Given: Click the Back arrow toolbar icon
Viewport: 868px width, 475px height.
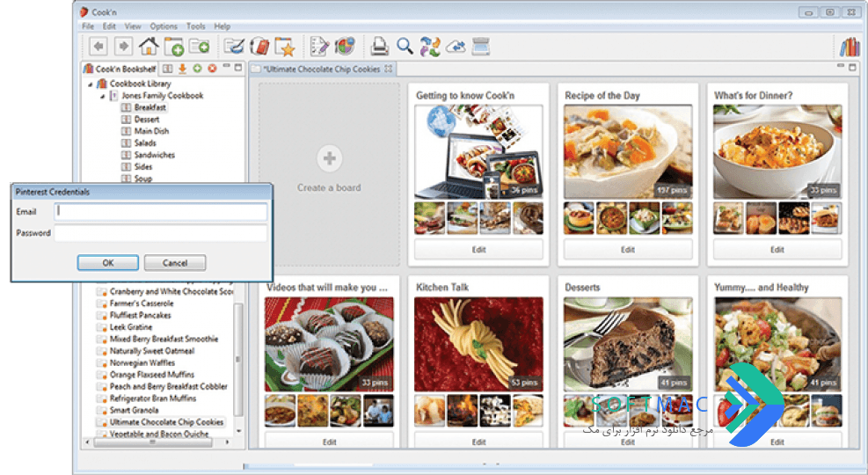Looking at the screenshot, I should click(x=98, y=47).
